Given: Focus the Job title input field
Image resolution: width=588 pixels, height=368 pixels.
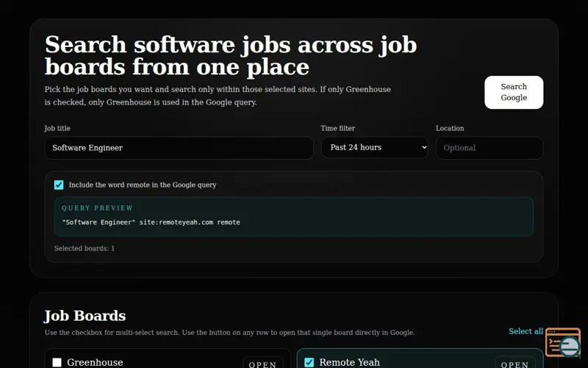Looking at the screenshot, I should (x=179, y=148).
